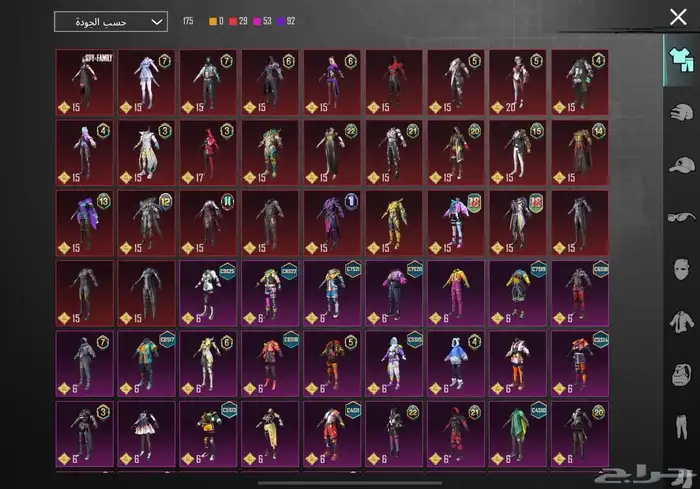The height and width of the screenshot is (489, 700).
Task: Open the sort by quality dropdown
Action: 110,21
